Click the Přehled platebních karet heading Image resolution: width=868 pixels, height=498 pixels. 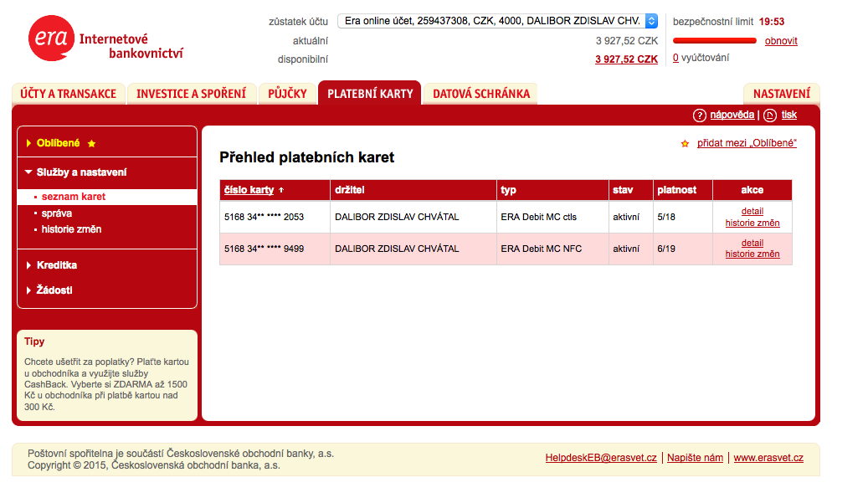coord(306,157)
